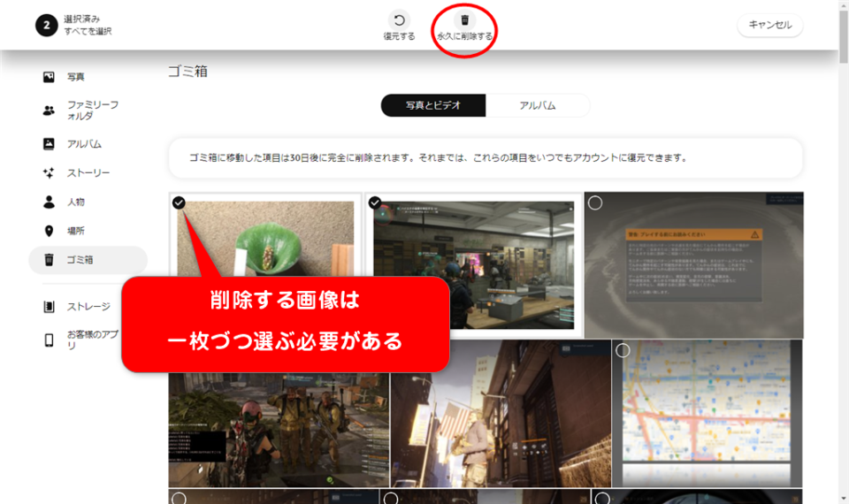This screenshot has height=504, width=849.
Task: Click the すべてを選択 link
Action: [x=88, y=32]
